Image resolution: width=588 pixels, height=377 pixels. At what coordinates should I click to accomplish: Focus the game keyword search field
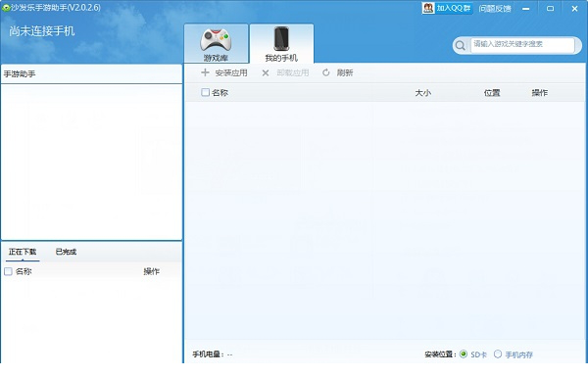522,45
